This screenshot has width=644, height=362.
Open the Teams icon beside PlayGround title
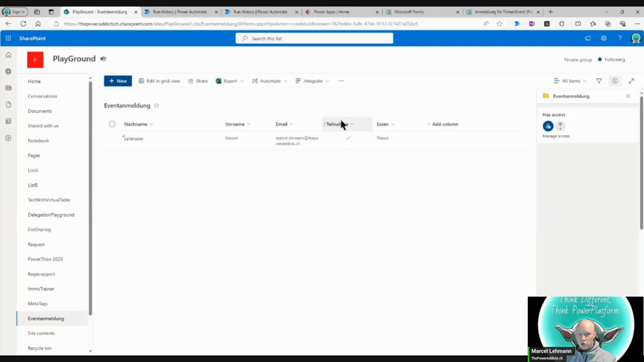click(103, 59)
